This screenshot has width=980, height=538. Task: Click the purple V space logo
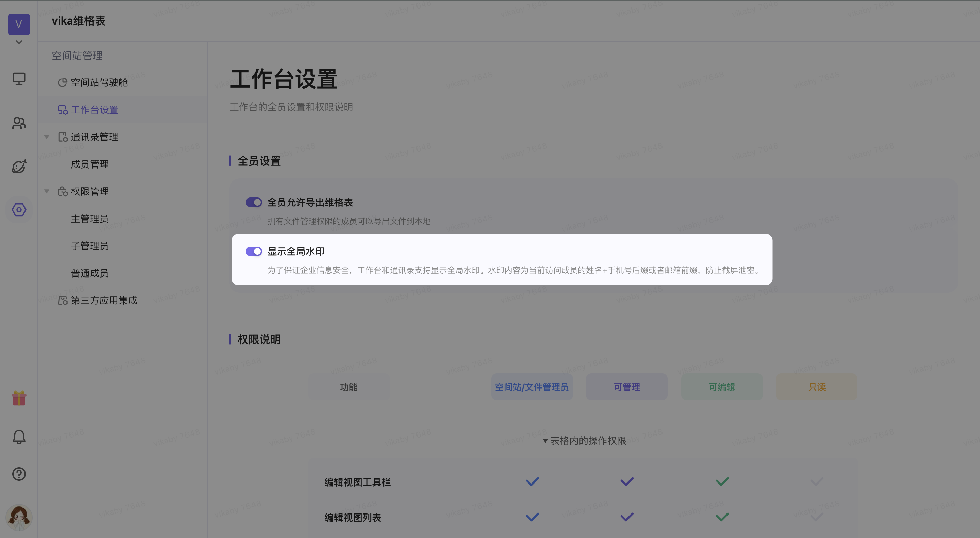point(19,24)
